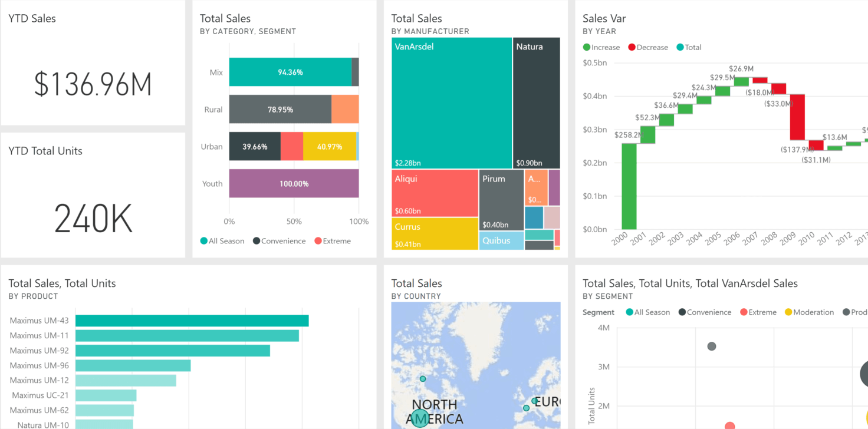The image size is (868, 429).
Task: Click the Mix 94.36% teal bar segment
Action: point(290,72)
